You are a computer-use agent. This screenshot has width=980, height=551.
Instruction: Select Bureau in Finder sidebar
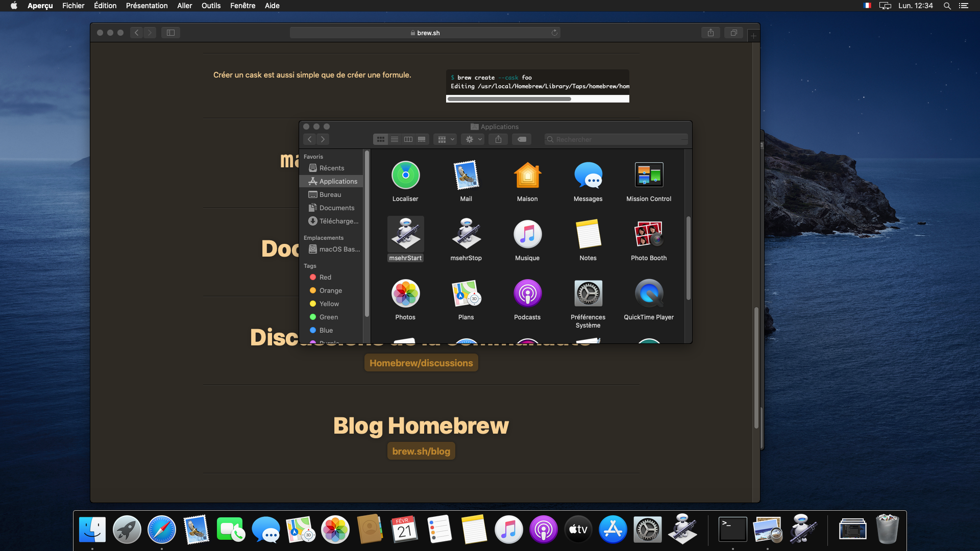pyautogui.click(x=331, y=194)
